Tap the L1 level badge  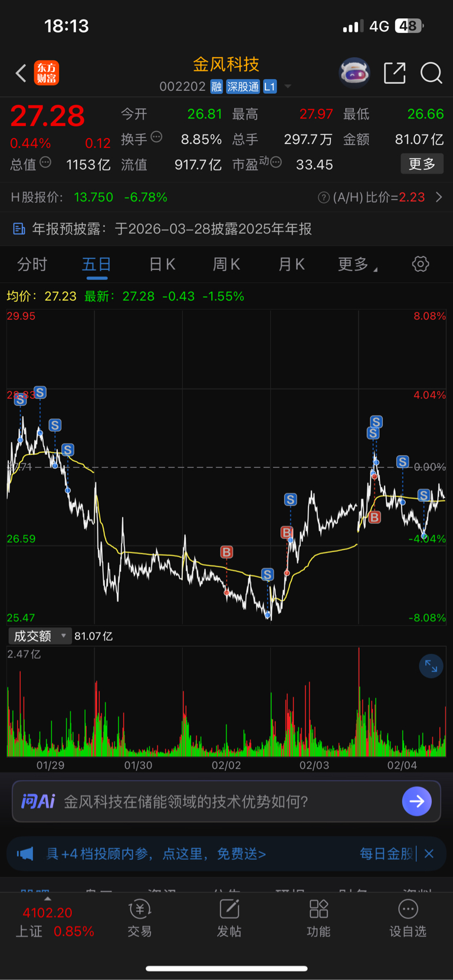click(270, 87)
